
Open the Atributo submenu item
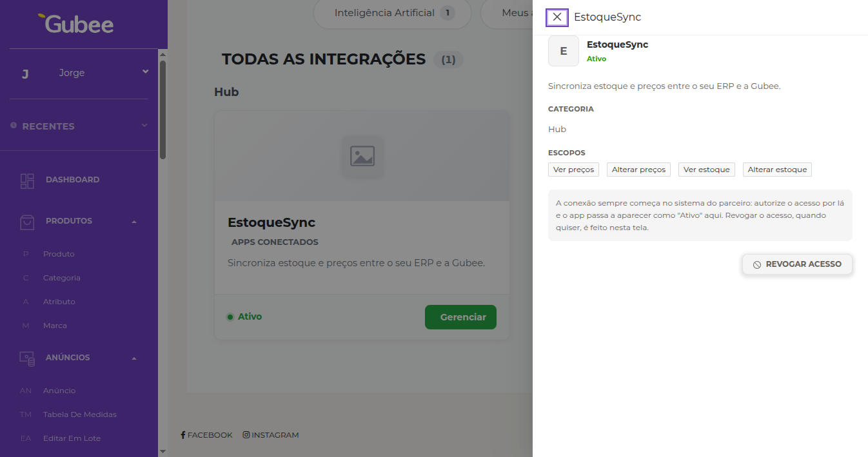59,302
